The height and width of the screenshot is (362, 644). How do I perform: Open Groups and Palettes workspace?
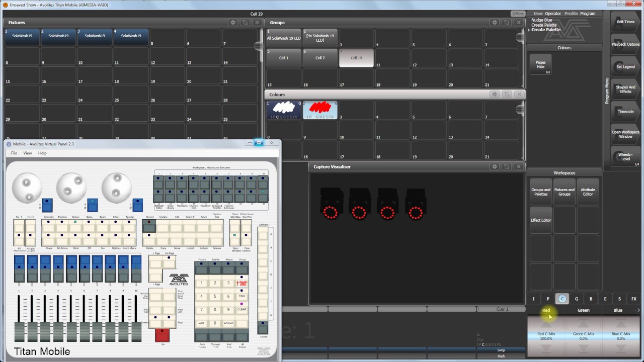541,192
